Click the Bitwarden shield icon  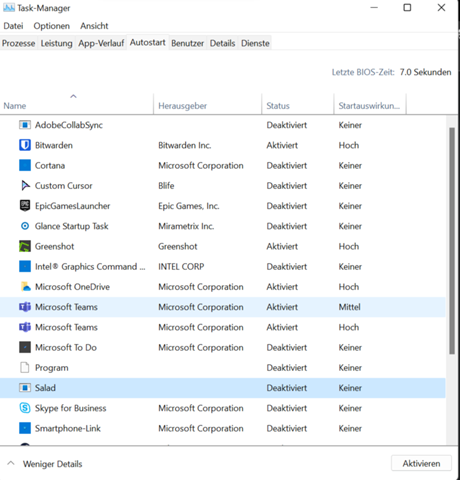pos(25,145)
